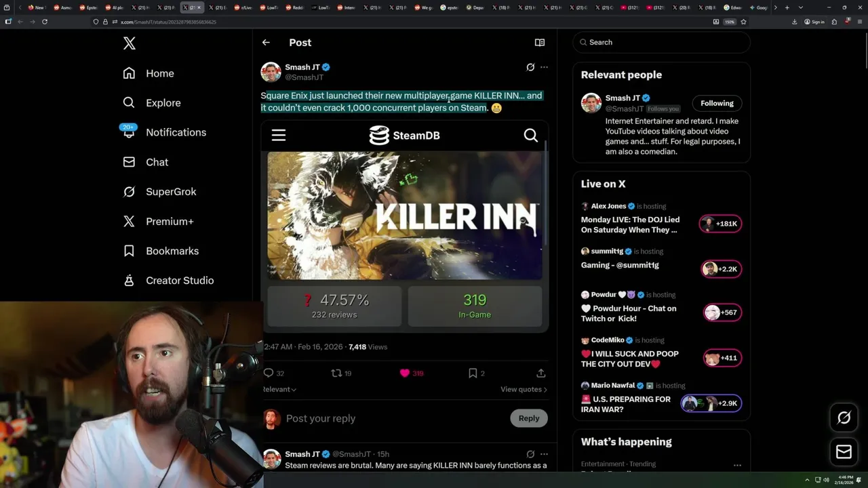Image resolution: width=868 pixels, height=488 pixels.
Task: Toggle the bookmark icon showing 2
Action: pos(476,373)
